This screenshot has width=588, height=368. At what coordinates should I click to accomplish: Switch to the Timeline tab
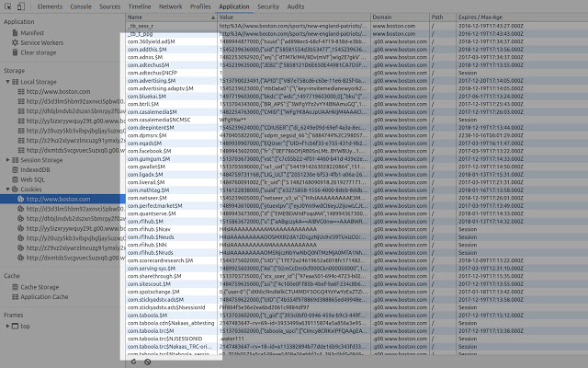point(140,6)
